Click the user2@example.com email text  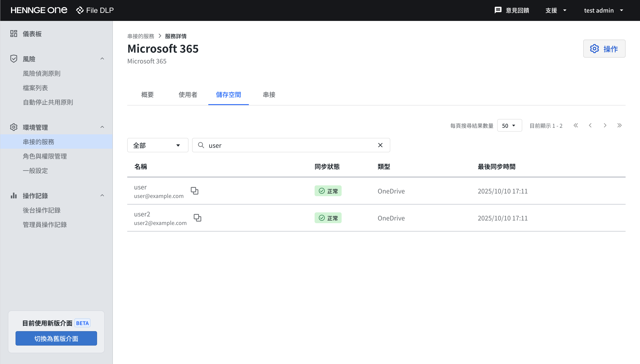(x=160, y=223)
